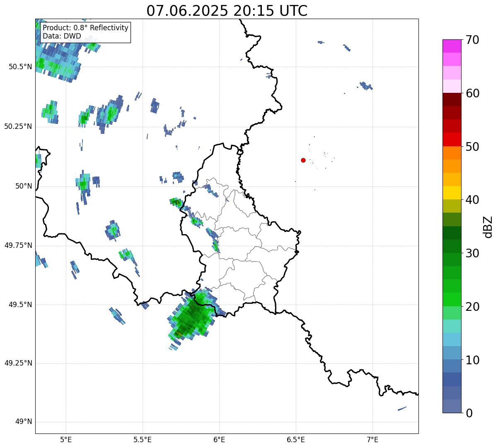498x448 pixels.
Task: Click the 50.5°N latitude label
Action: pos(20,67)
